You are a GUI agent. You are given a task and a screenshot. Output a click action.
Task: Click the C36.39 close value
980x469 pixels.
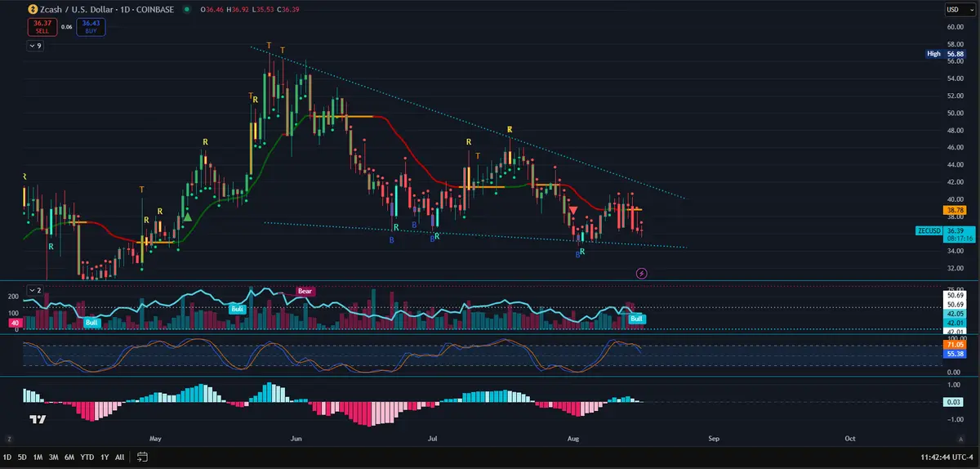click(x=290, y=9)
